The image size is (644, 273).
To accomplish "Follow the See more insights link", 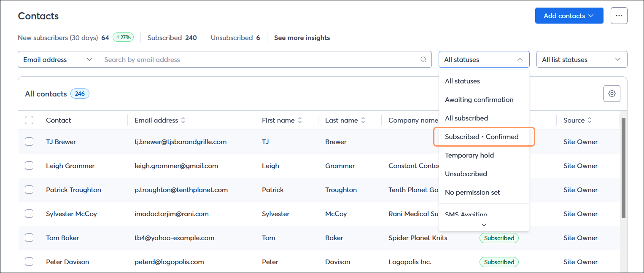I will 302,37.
